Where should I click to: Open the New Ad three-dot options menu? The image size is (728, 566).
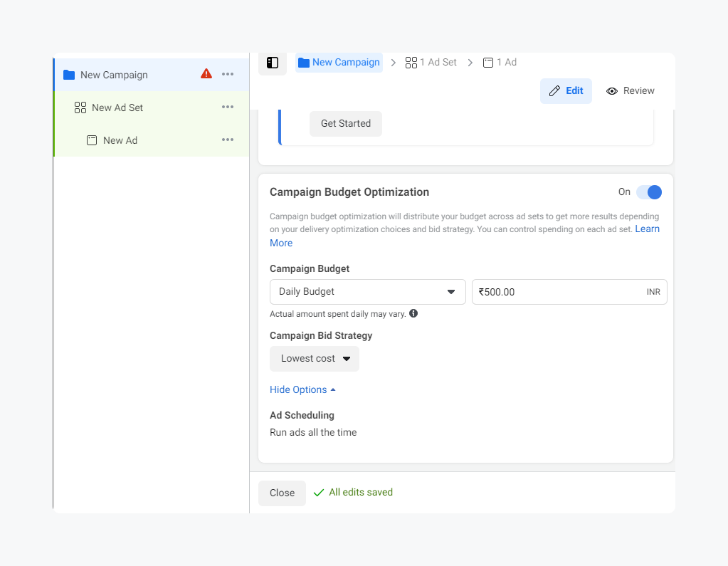click(x=228, y=140)
